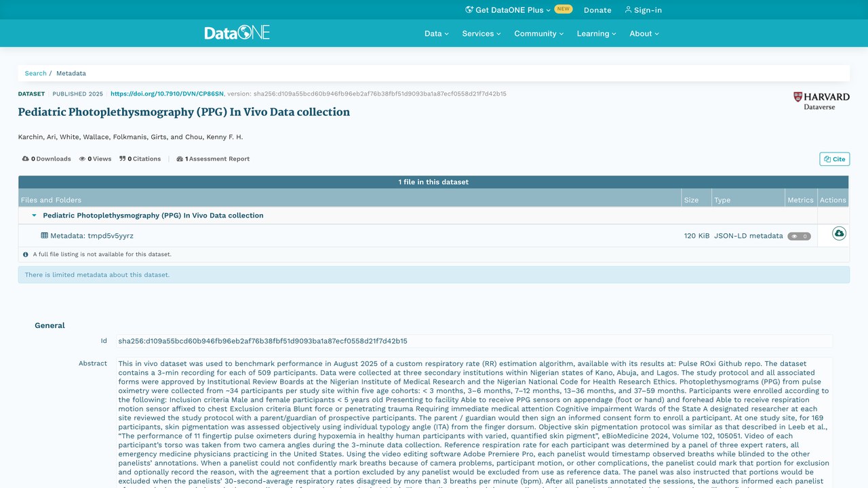The width and height of the screenshot is (868, 488).
Task: Click the Cite button
Action: coord(834,159)
